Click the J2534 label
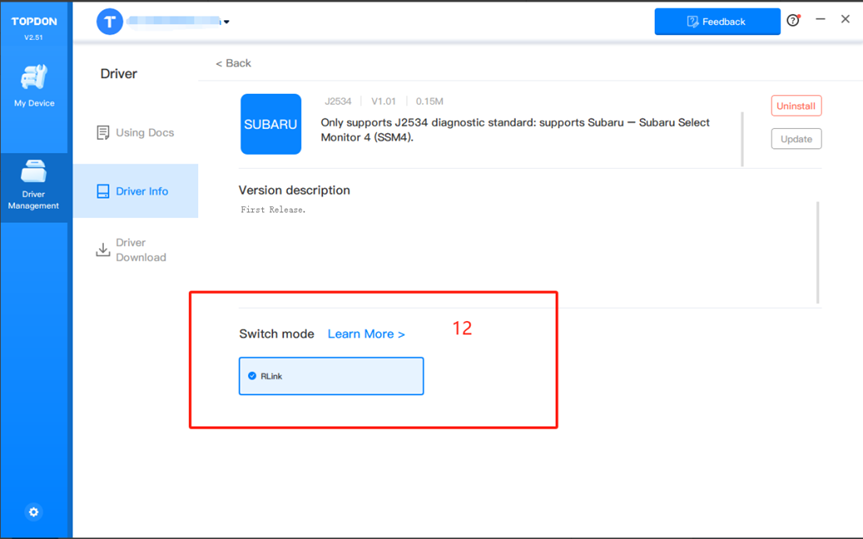The height and width of the screenshot is (539, 863). (x=338, y=101)
